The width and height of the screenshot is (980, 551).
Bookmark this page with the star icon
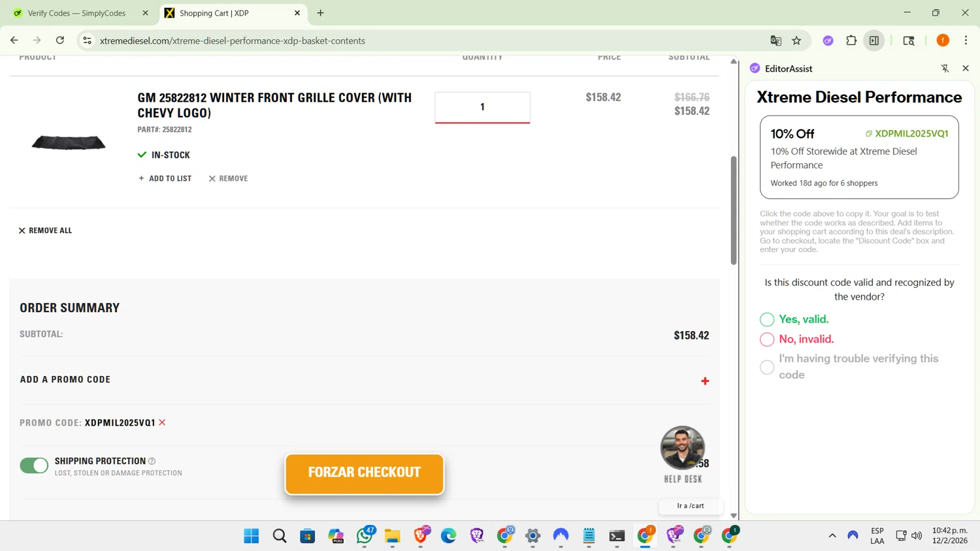tap(796, 40)
